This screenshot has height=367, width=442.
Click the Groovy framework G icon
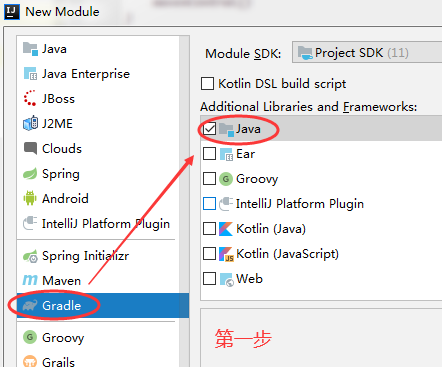[226, 179]
